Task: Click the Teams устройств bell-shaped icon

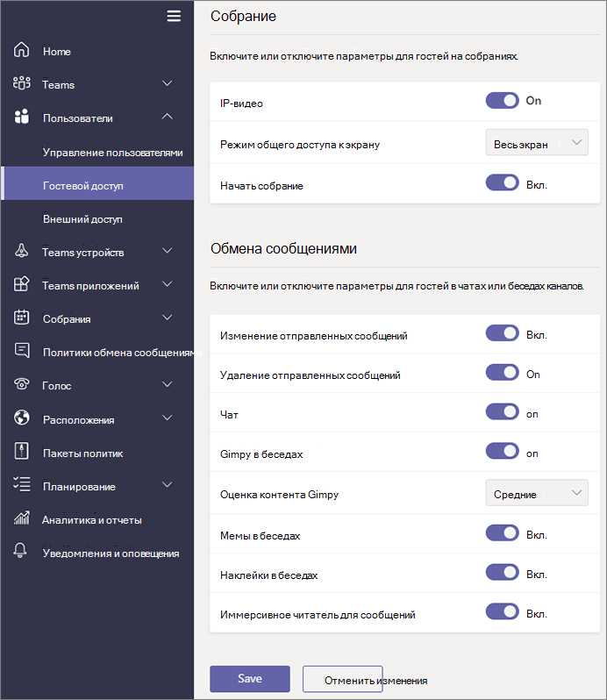Action: 22,252
